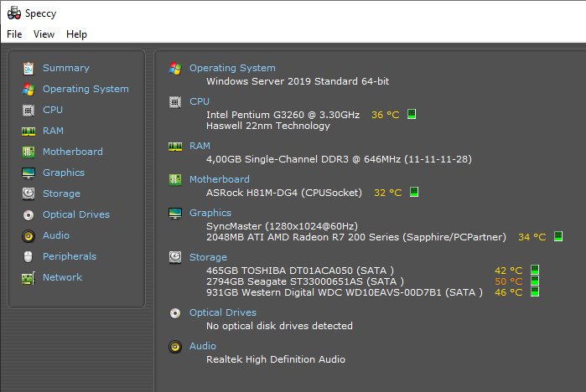Click the Summary clipboard icon in sidebar
The image size is (586, 392).
[x=29, y=69]
